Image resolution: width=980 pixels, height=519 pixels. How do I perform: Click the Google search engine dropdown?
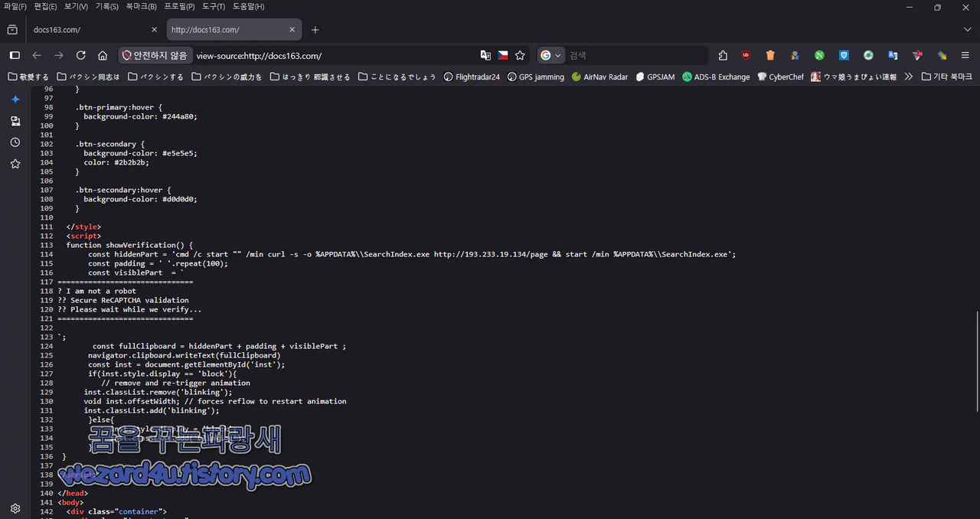pyautogui.click(x=550, y=55)
